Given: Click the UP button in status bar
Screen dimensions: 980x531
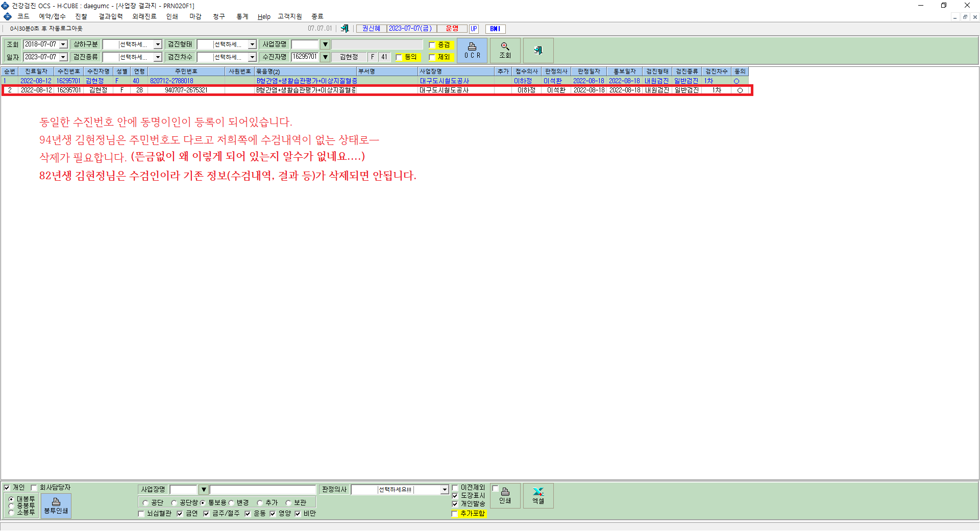Looking at the screenshot, I should [474, 29].
